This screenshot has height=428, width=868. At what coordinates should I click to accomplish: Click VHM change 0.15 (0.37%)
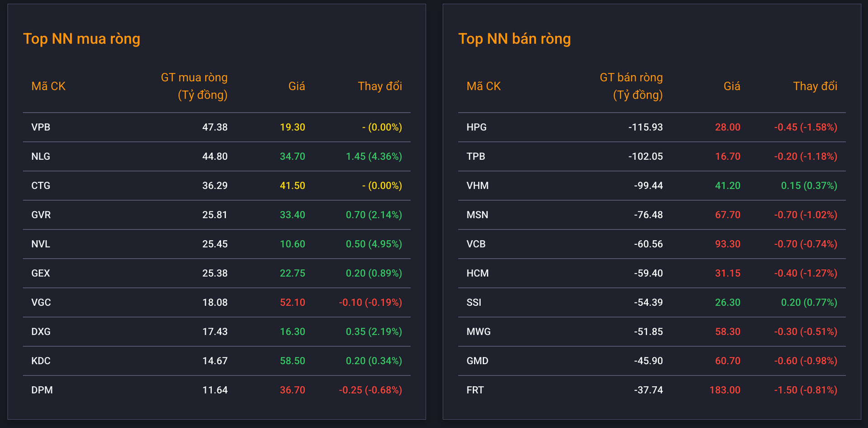click(x=809, y=185)
